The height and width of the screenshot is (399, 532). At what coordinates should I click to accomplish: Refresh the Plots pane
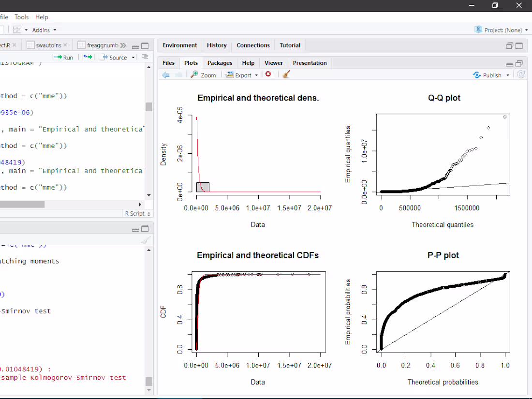520,74
